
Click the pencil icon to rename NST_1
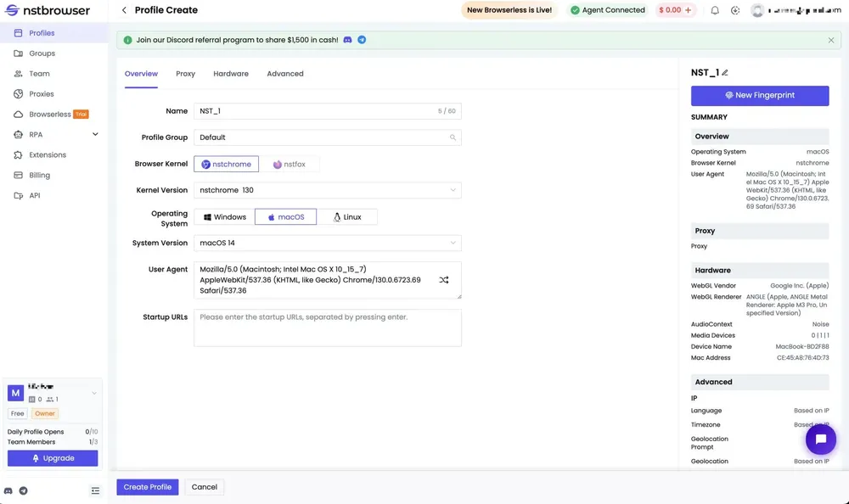coord(725,73)
